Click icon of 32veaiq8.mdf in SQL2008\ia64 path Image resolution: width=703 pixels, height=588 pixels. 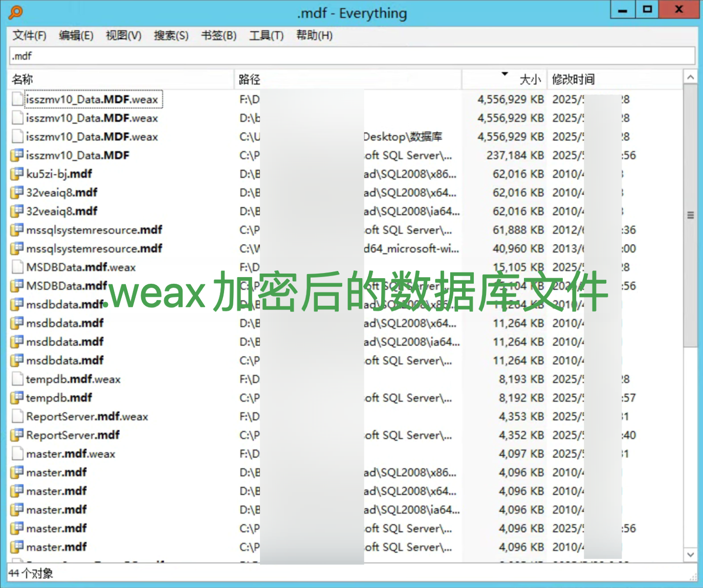click(x=17, y=211)
